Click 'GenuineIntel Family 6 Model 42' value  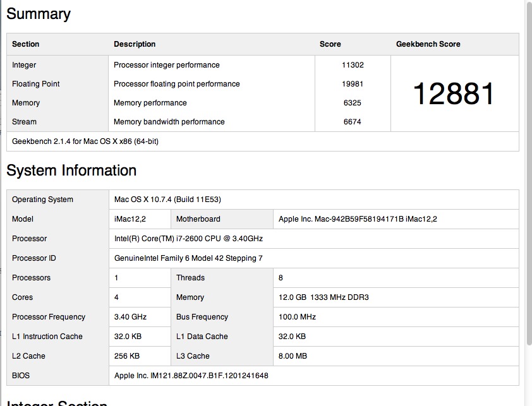click(x=188, y=258)
